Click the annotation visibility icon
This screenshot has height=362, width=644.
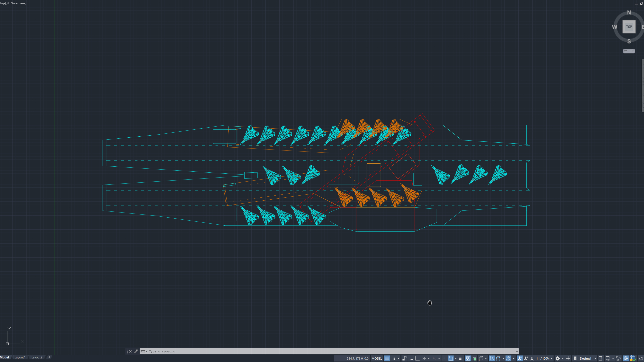point(520,358)
